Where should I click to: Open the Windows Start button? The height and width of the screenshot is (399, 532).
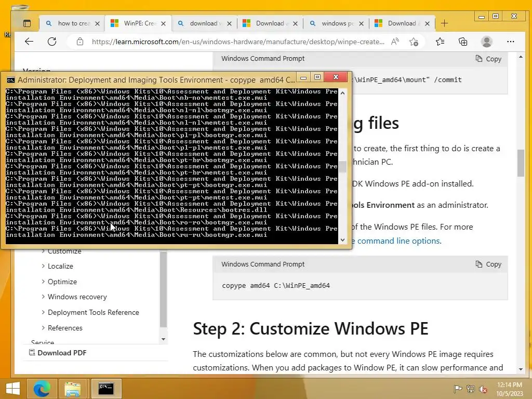[13, 389]
